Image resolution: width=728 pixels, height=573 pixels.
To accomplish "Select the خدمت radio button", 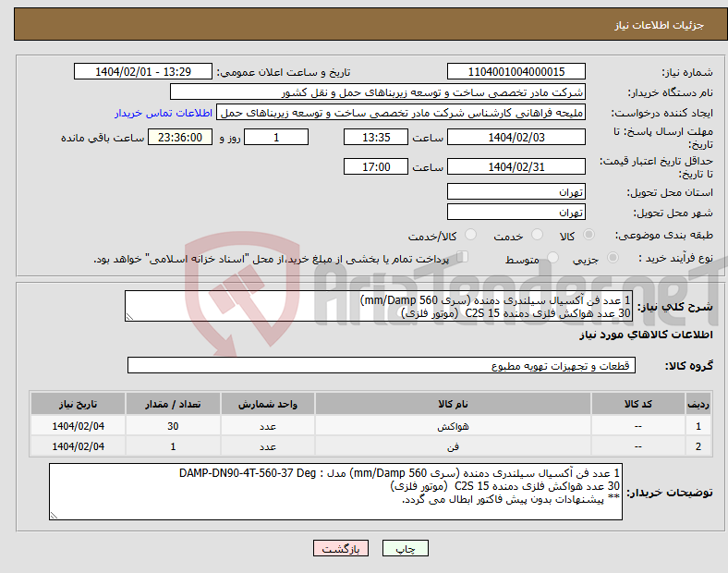I will coord(537,235).
